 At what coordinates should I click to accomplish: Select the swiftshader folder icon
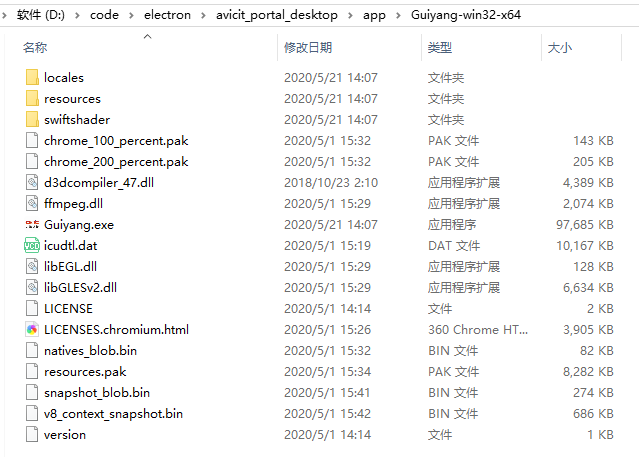click(x=32, y=119)
